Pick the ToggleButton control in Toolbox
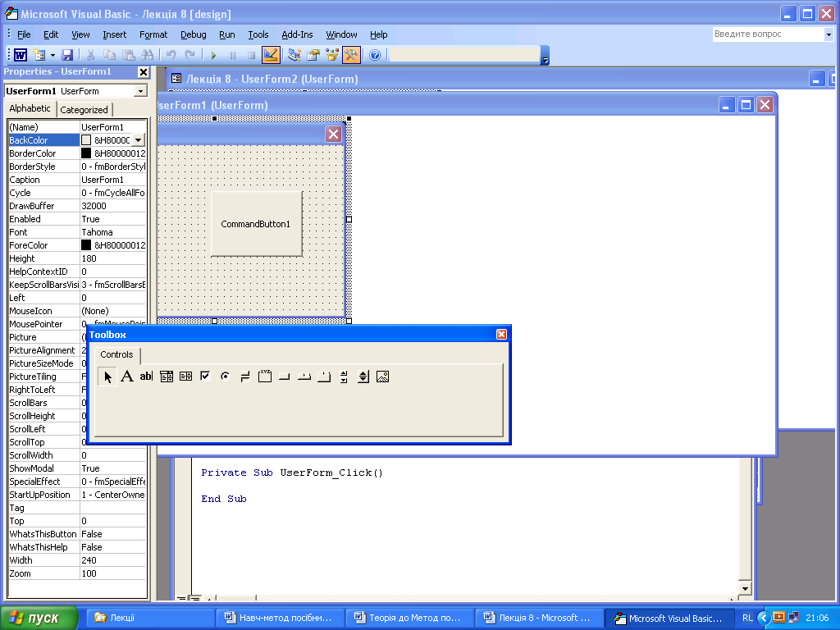 tap(244, 377)
